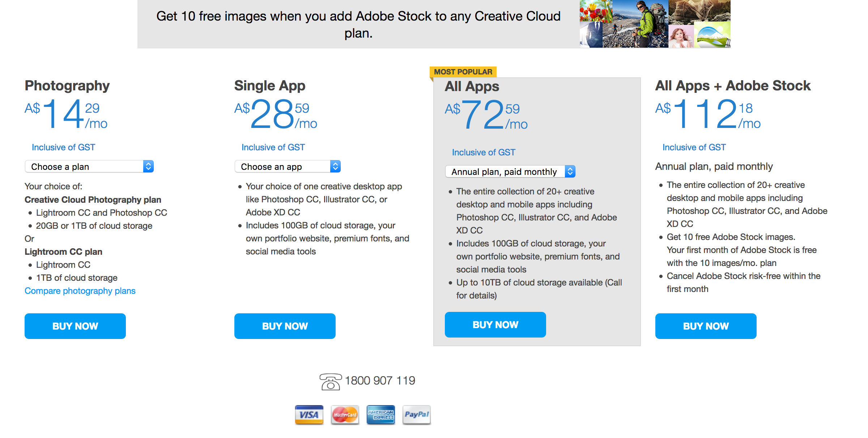Viewport: 868px width, 438px height.
Task: Click the Photography plan Buy Now button
Action: pos(76,324)
